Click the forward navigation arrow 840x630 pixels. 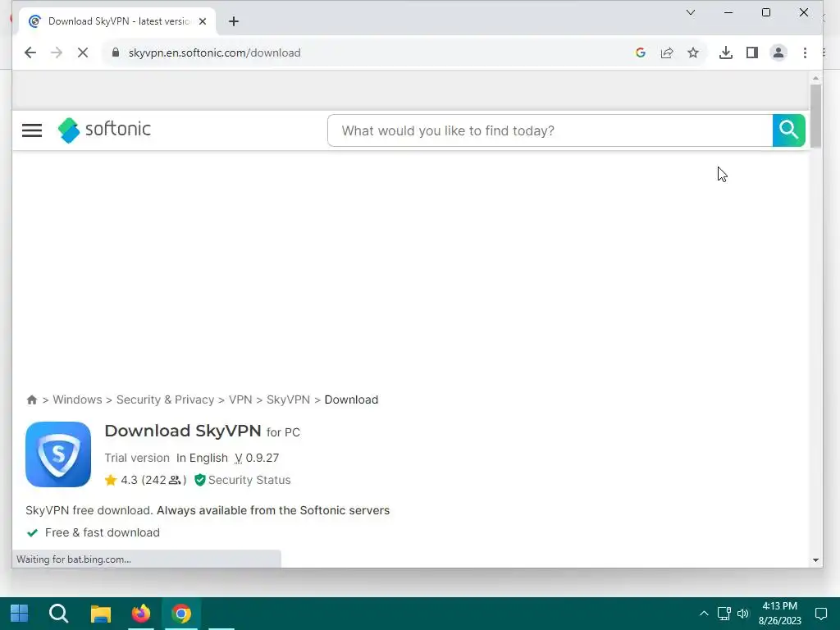pyautogui.click(x=57, y=52)
